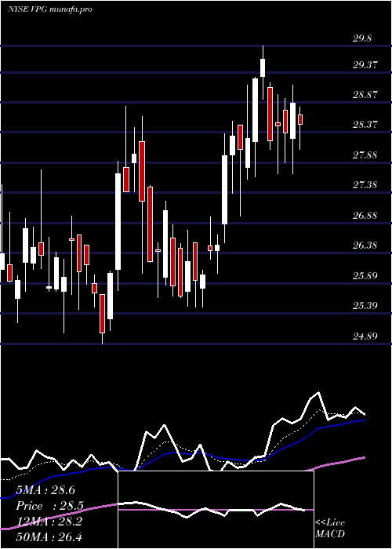This screenshot has height=549, width=392.
Task: Click the 27.88 price axis label
Action: pyautogui.click(x=365, y=155)
